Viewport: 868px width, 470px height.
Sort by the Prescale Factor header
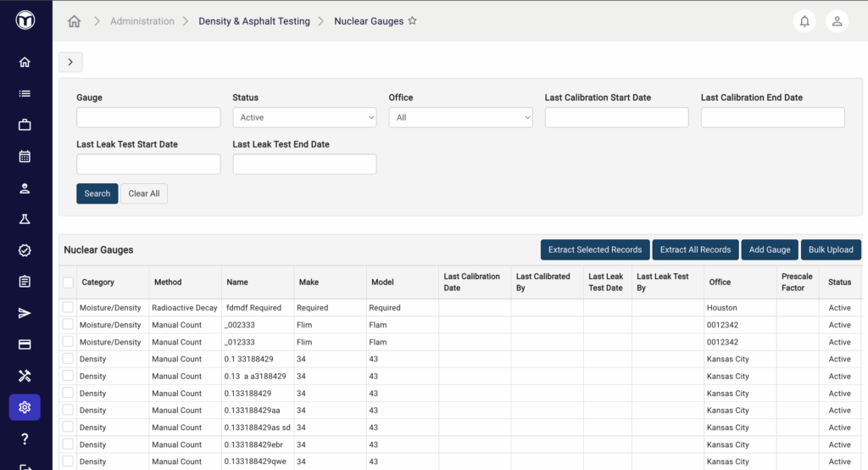click(x=797, y=283)
